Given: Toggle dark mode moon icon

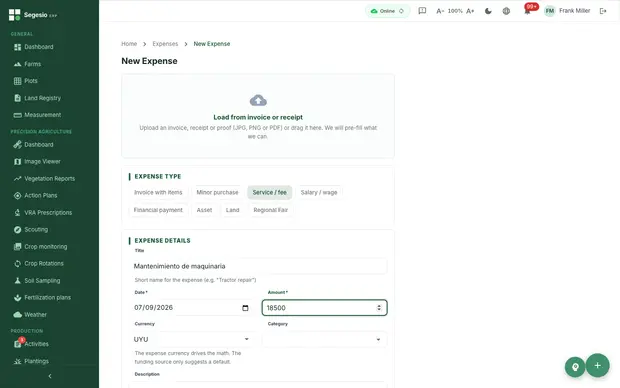Looking at the screenshot, I should click(488, 11).
